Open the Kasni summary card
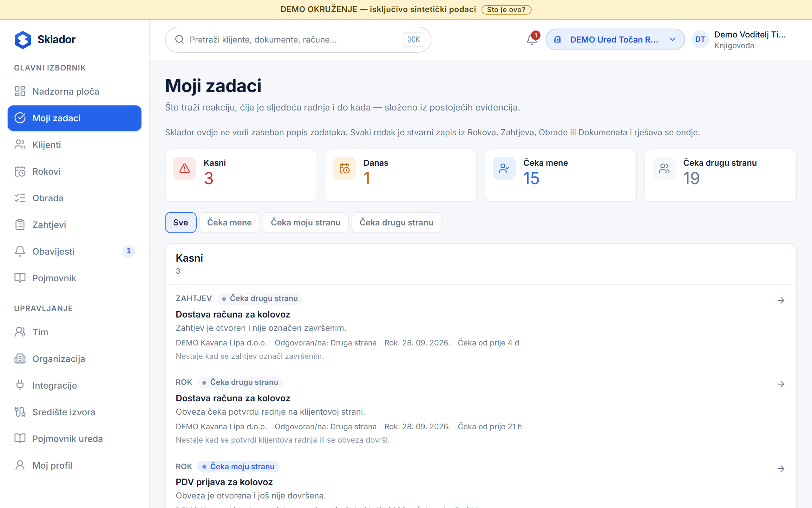This screenshot has width=812, height=508. [x=241, y=175]
